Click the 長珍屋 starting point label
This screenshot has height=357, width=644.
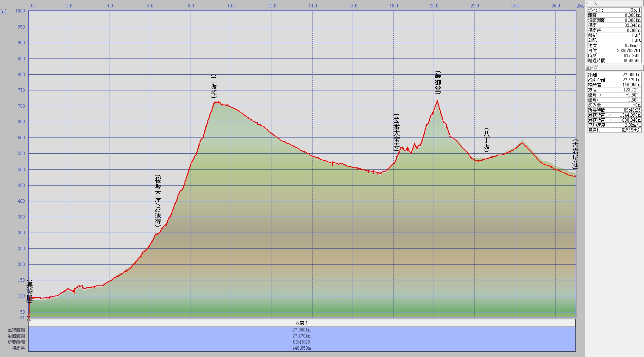30,291
